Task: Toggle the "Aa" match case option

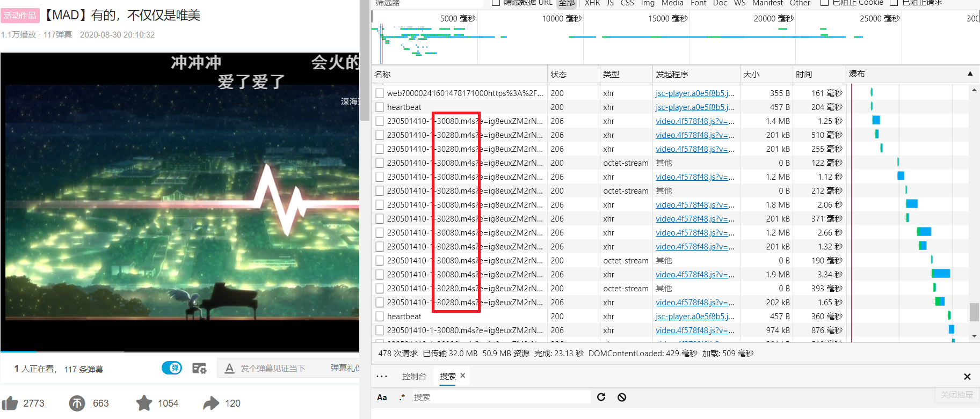Action: 382,398
